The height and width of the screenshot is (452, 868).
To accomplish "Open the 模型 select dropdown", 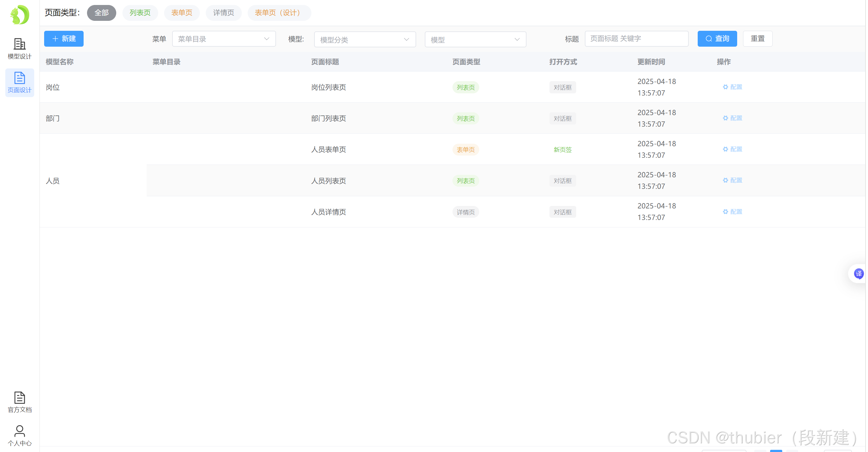I will pos(475,40).
